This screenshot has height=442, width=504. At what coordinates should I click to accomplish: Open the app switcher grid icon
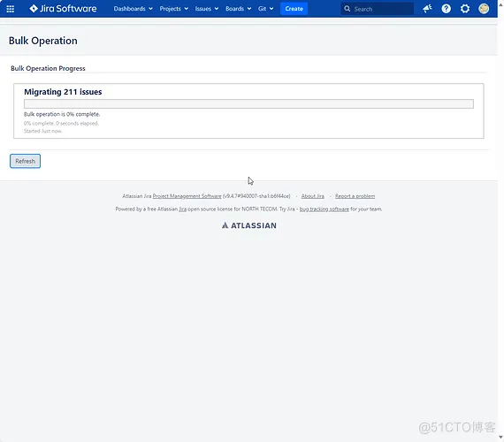(x=11, y=9)
